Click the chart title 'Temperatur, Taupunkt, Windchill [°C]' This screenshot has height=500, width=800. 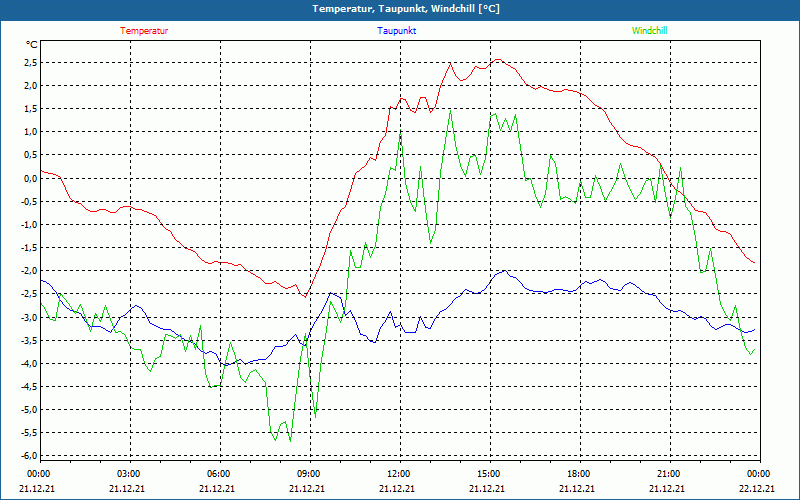coord(406,9)
